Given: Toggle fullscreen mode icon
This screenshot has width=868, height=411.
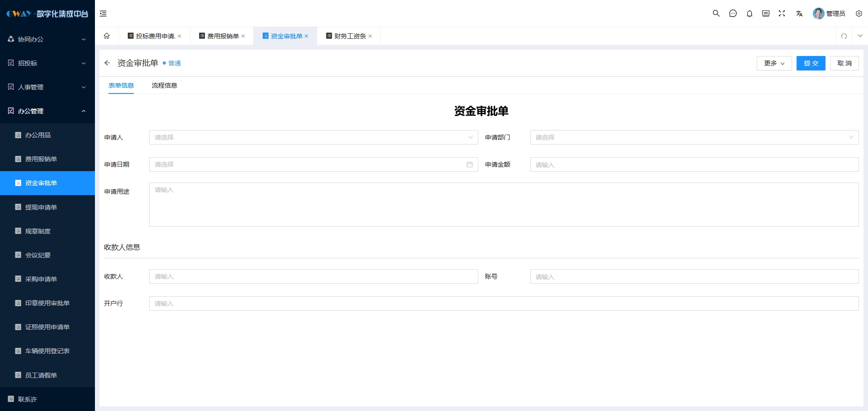Looking at the screenshot, I should 782,14.
